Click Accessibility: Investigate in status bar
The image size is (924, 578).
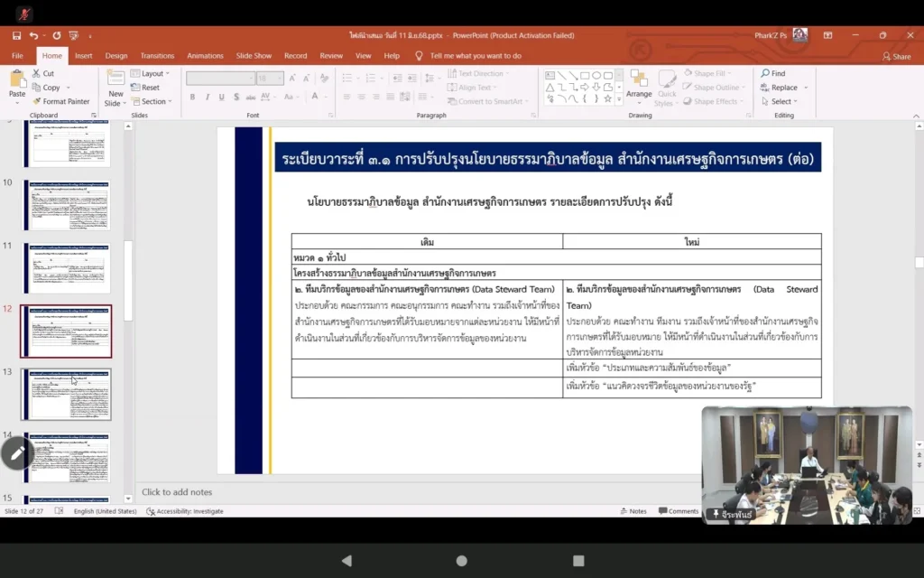tap(184, 511)
